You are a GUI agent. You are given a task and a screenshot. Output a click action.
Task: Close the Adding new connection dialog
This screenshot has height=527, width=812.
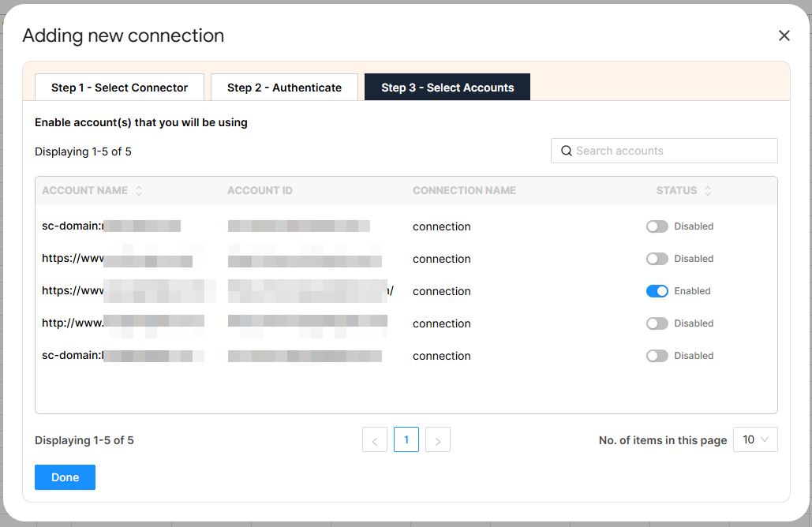784,36
